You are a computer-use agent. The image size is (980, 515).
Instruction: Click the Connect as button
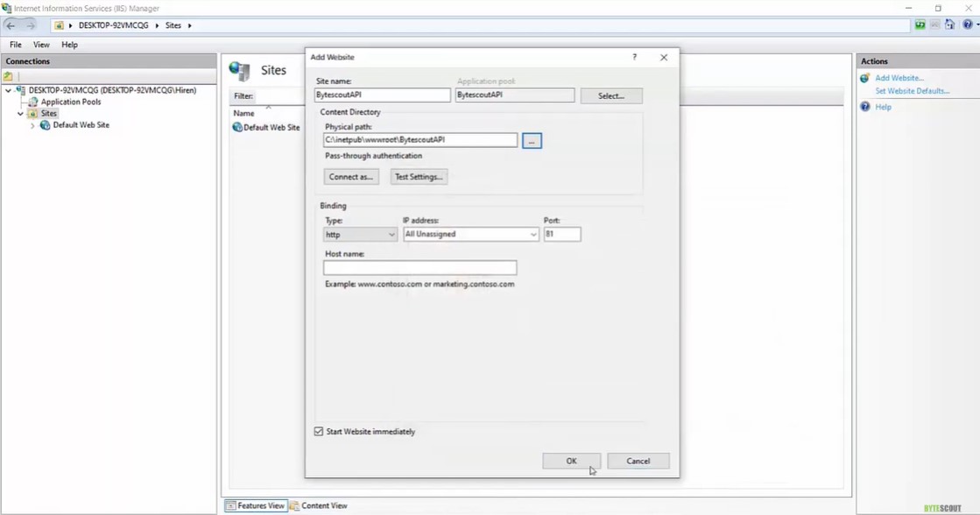pos(351,177)
